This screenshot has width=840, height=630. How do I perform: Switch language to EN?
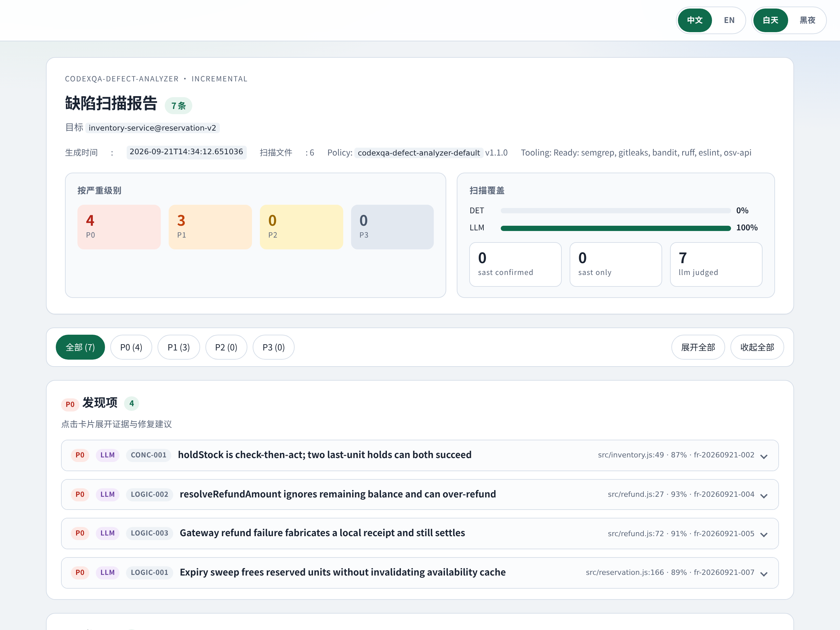(729, 20)
